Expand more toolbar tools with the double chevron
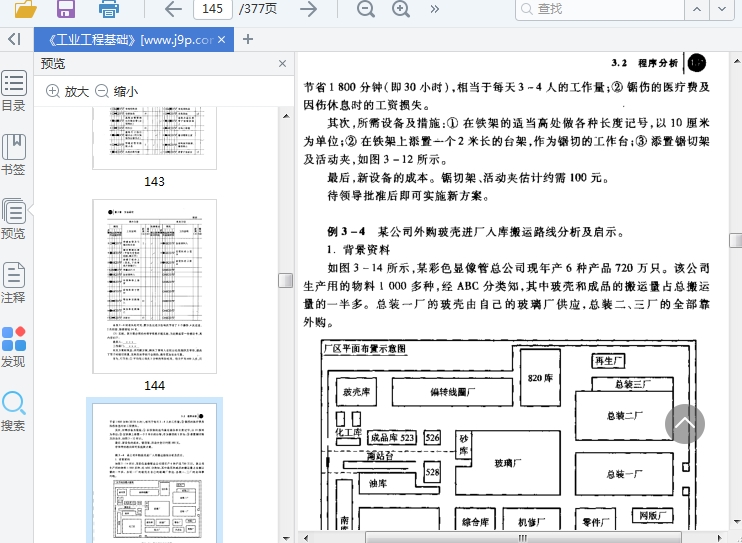Viewport: 742px width, 543px height. [x=434, y=9]
